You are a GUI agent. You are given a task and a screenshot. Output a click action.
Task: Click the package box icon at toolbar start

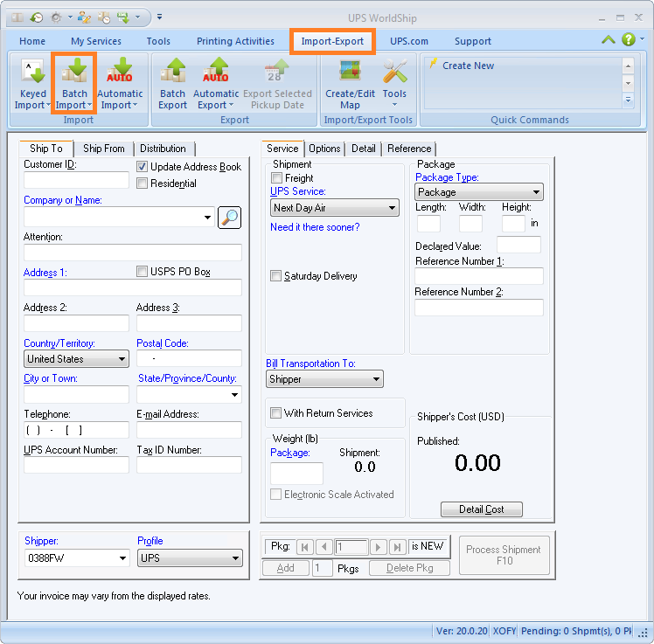point(17,17)
